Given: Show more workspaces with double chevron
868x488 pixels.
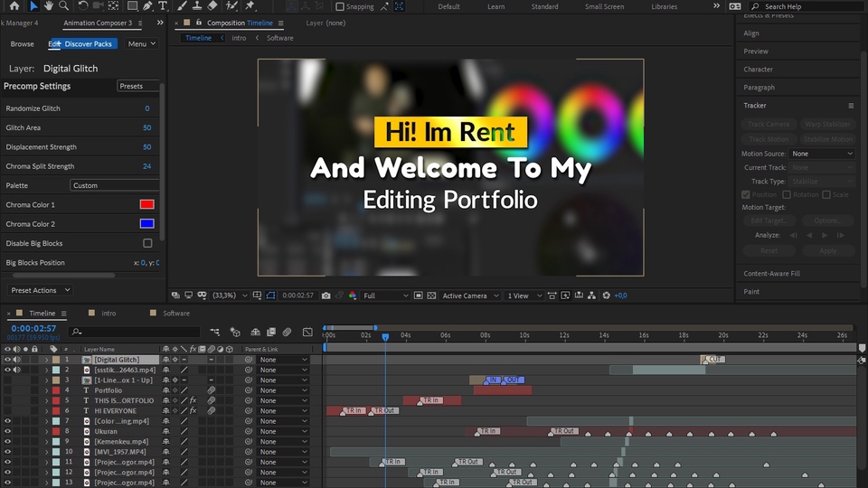Looking at the screenshot, I should [x=716, y=6].
